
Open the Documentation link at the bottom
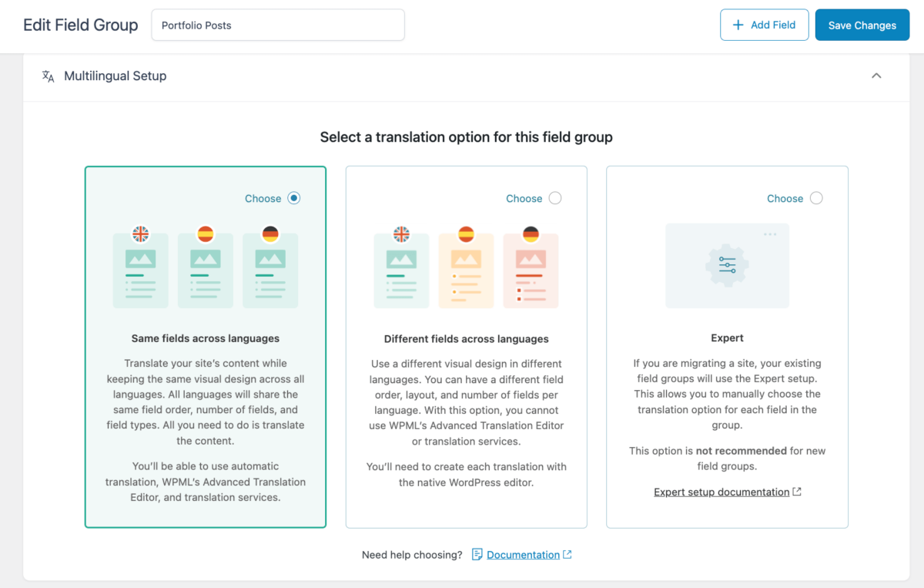pos(524,554)
